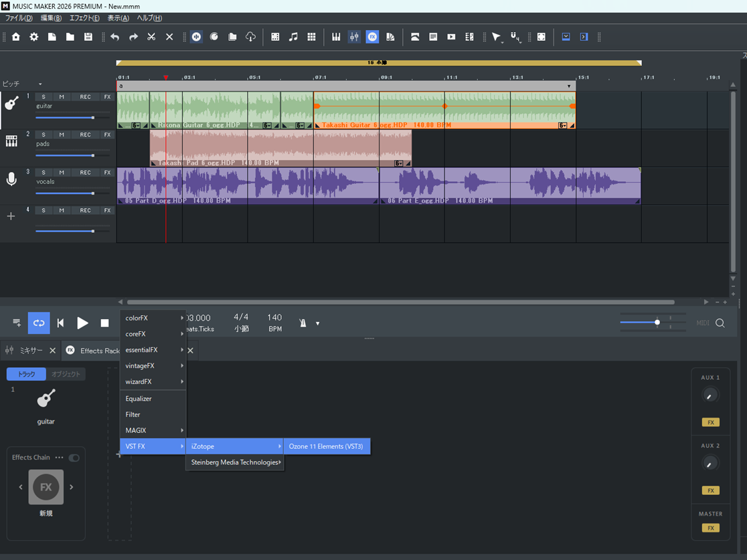Click the guitar icon on track 1
This screenshot has width=747, height=560.
click(11, 104)
